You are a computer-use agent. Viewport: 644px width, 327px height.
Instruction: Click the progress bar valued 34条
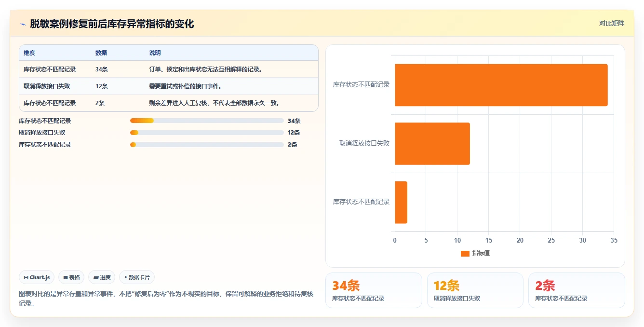(207, 121)
